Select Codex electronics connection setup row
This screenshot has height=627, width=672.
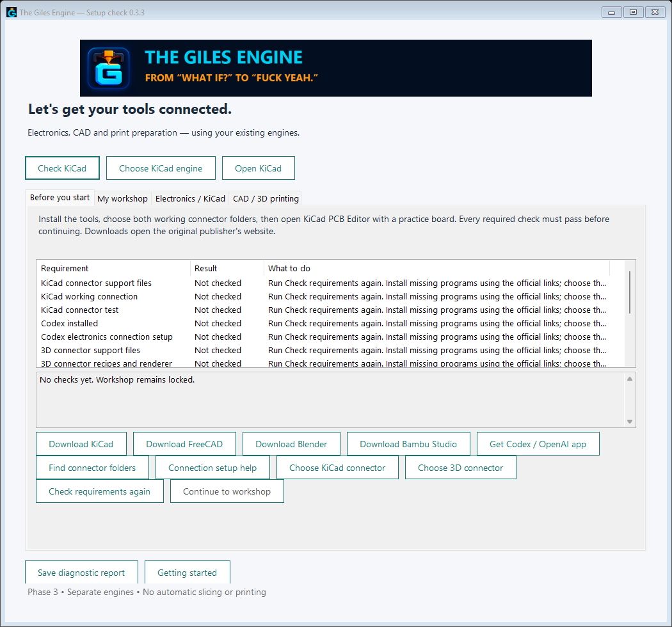[330, 337]
